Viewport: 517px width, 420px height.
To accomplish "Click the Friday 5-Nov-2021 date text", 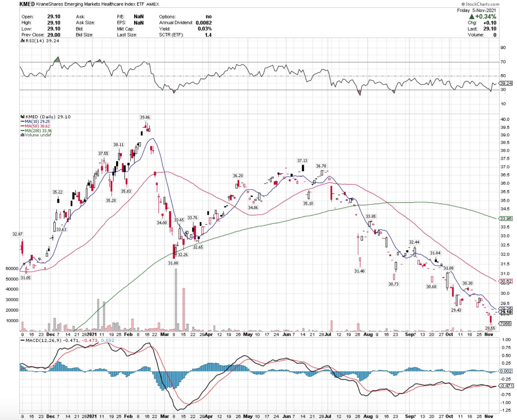I will [x=476, y=10].
